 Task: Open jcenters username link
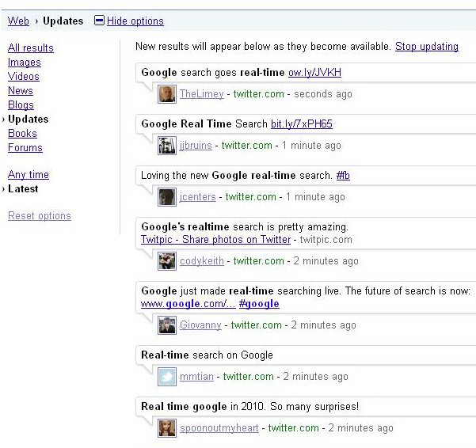198,197
